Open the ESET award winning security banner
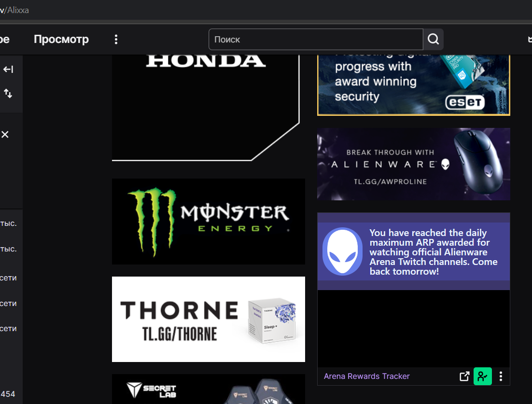The height and width of the screenshot is (404, 532). 414,85
